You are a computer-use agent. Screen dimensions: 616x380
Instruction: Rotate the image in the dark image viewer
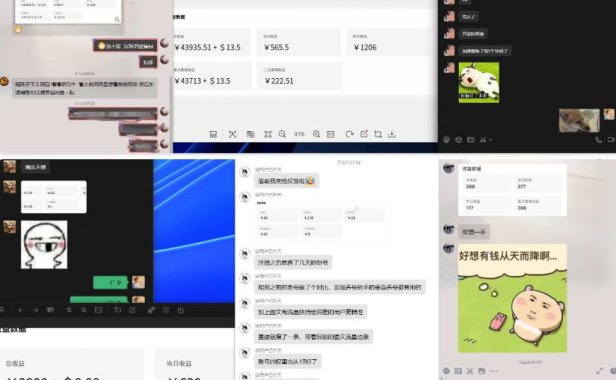(x=117, y=310)
